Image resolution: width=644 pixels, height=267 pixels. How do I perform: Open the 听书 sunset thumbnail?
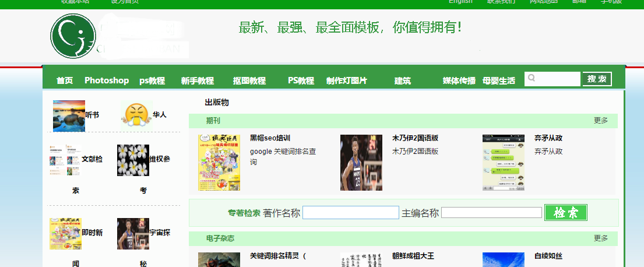coord(69,116)
